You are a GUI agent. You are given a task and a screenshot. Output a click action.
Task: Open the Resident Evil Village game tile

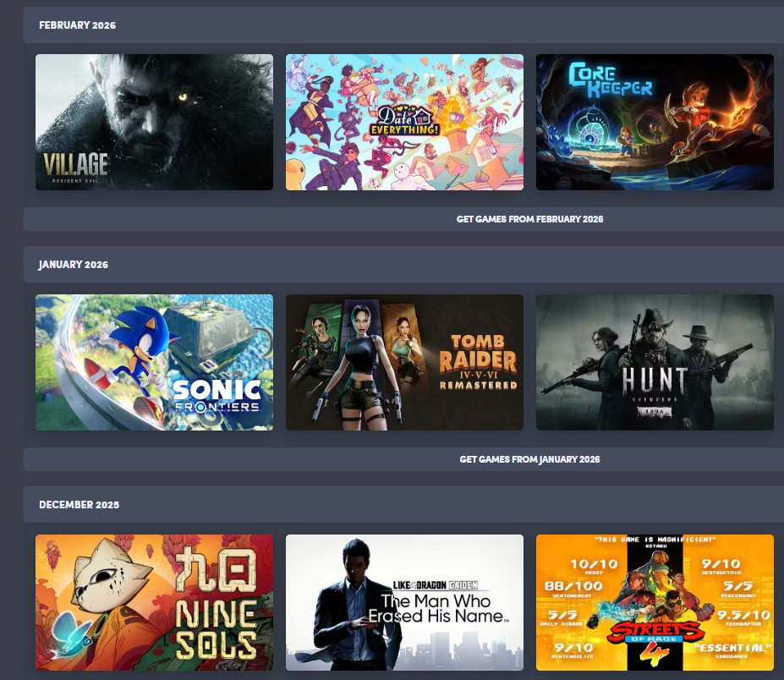tap(154, 122)
